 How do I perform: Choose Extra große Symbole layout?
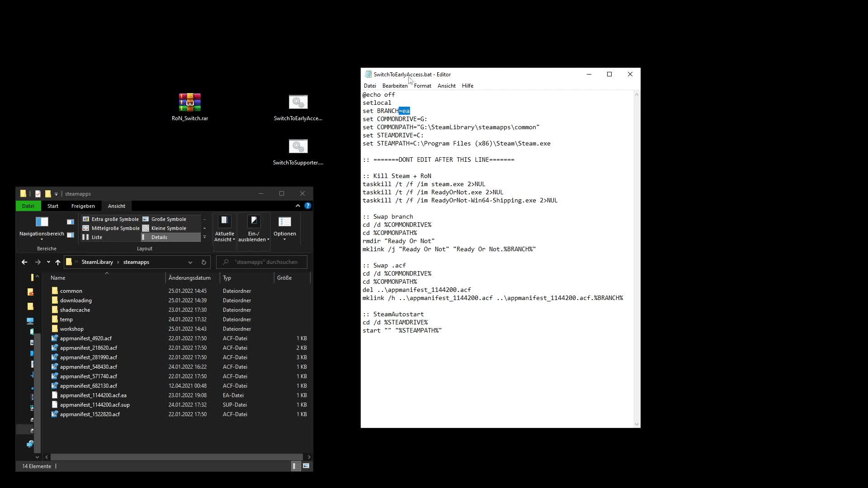pos(111,219)
